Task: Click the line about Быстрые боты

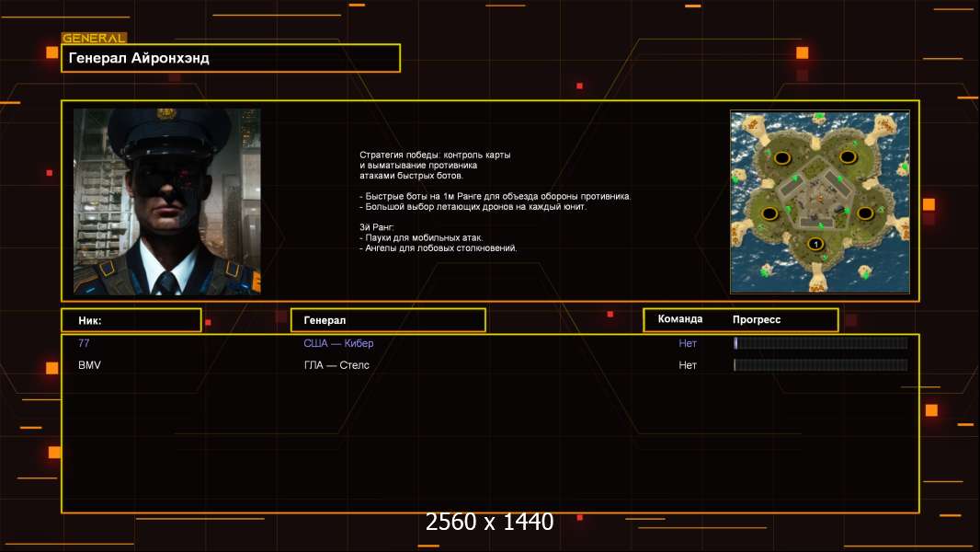Action: (495, 196)
